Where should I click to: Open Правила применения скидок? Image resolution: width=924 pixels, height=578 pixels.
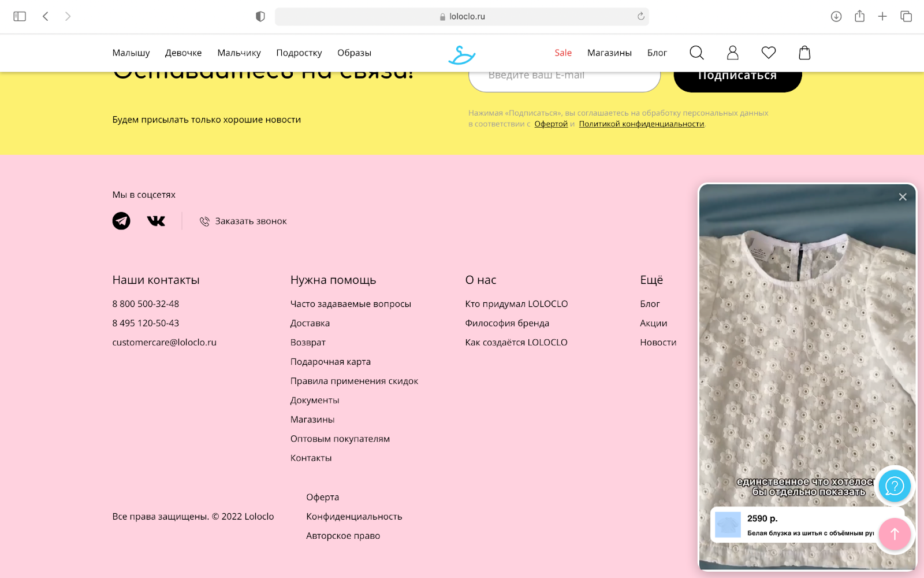coord(354,381)
